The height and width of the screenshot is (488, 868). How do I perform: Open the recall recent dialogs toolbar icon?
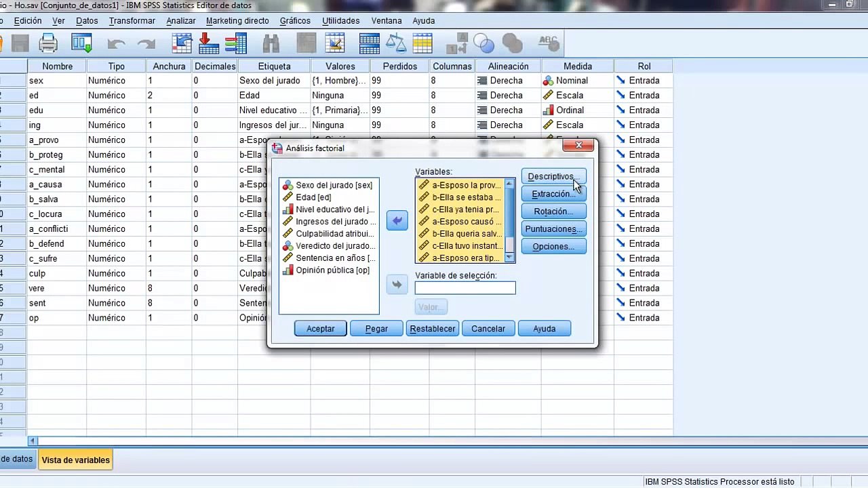(82, 44)
